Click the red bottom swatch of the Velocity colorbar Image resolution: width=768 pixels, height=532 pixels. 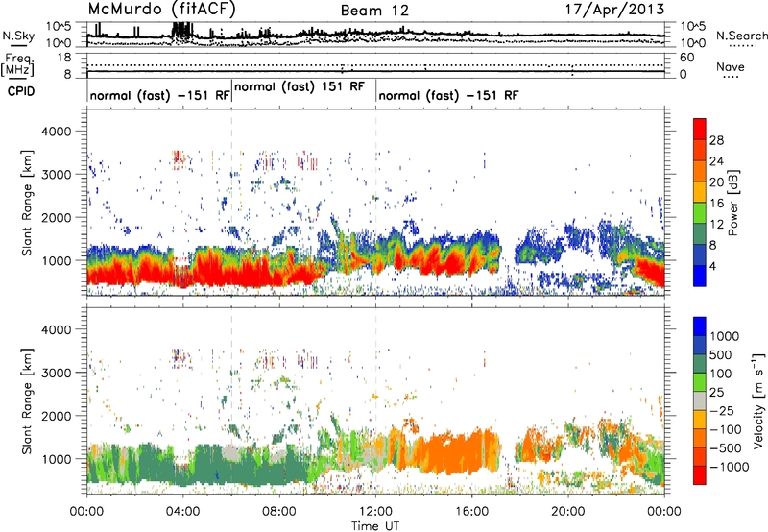click(x=700, y=475)
